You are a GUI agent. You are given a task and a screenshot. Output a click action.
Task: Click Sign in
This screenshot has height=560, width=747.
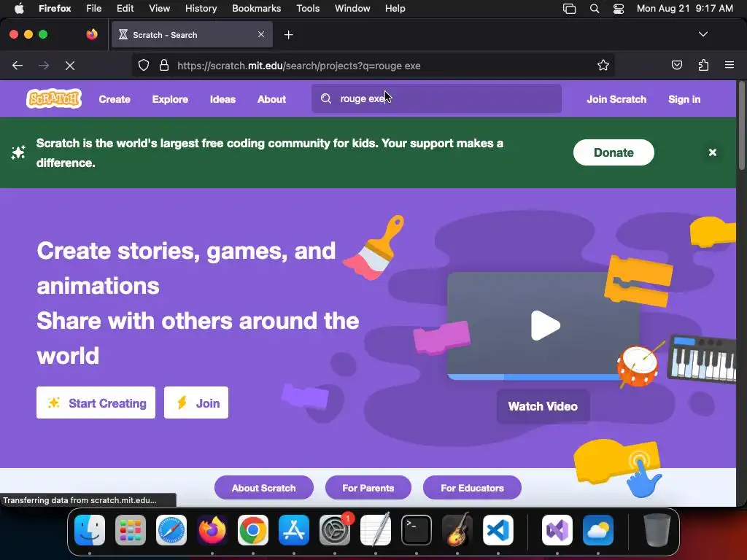(x=684, y=99)
